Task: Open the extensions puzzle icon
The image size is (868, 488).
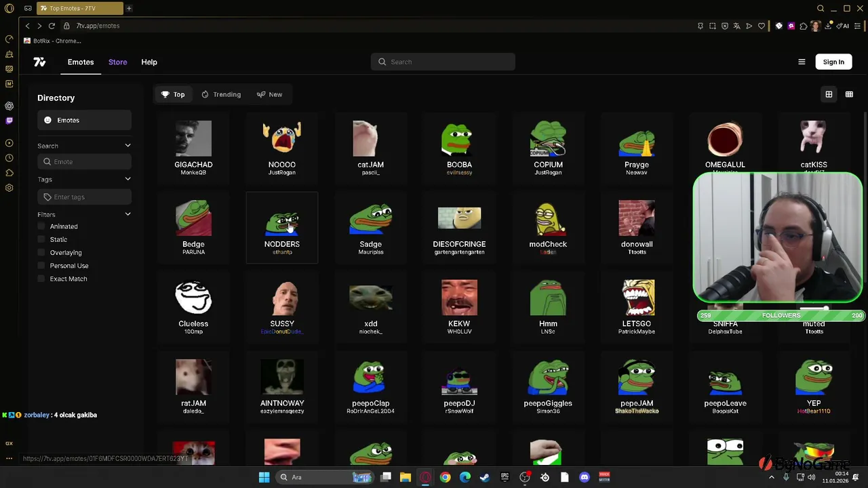Action: tap(804, 26)
